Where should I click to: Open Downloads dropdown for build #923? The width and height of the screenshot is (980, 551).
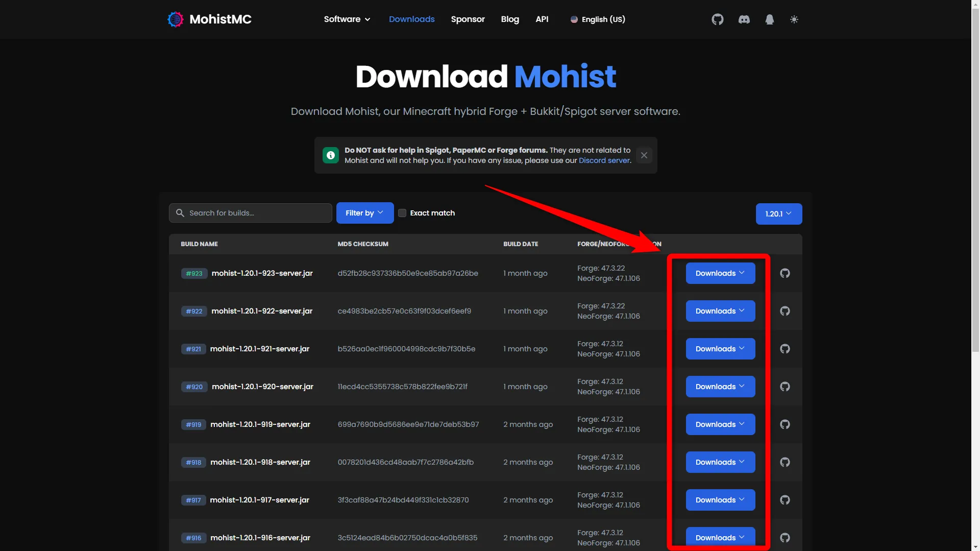(x=720, y=273)
